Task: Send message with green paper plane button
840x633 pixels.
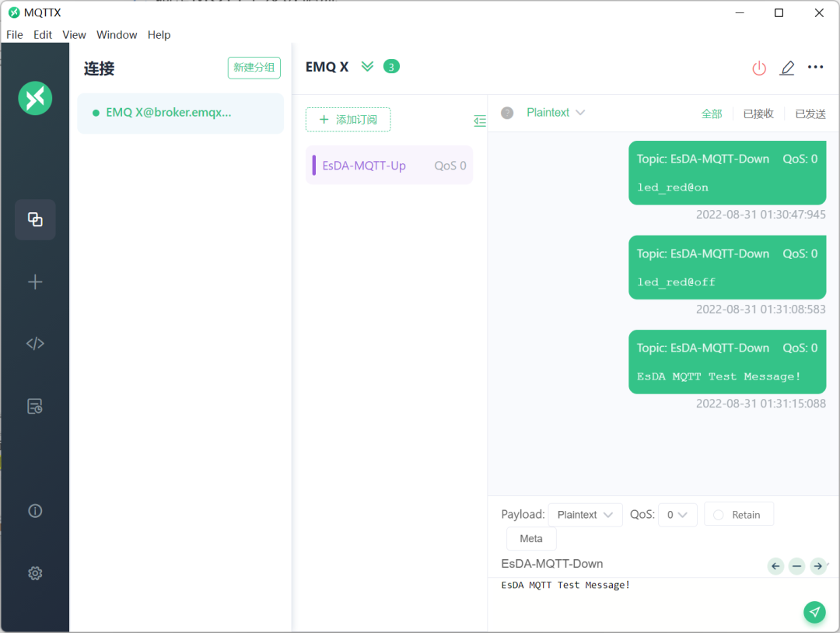Action: coord(814,612)
